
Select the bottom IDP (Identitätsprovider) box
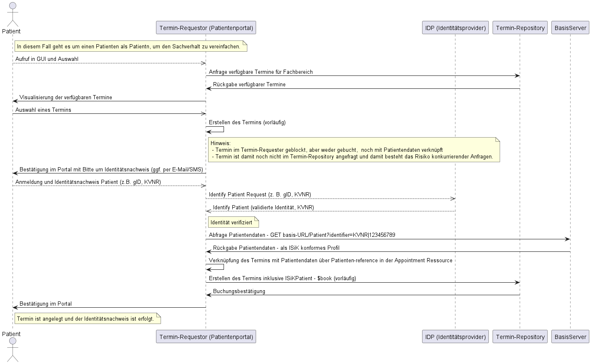pos(455,337)
